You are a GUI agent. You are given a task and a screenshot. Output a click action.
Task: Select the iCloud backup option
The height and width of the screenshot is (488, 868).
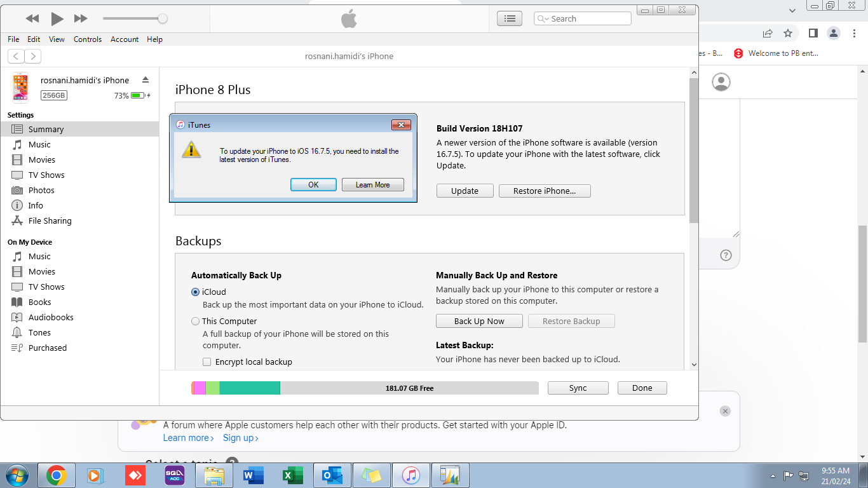[195, 292]
